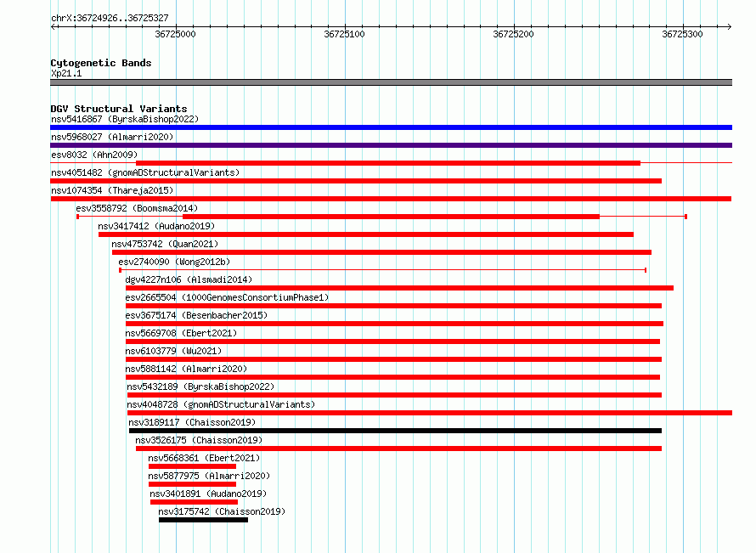Click nsv5669708 (Ebert2021) label
Viewport: 756px width, 553px height.
tap(181, 333)
